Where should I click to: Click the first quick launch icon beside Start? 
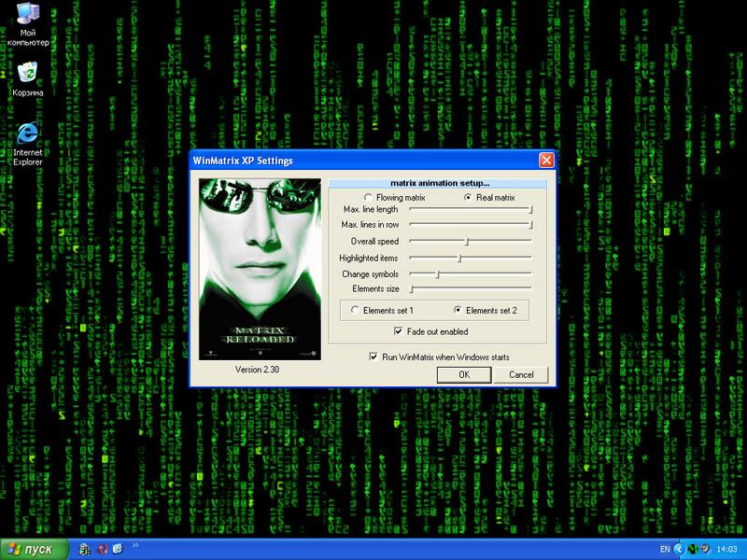[84, 549]
